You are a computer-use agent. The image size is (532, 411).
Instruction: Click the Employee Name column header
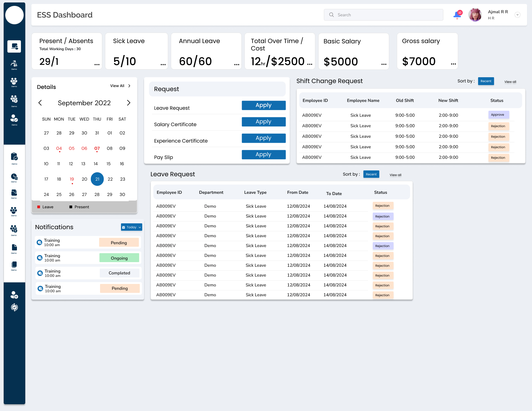(363, 101)
